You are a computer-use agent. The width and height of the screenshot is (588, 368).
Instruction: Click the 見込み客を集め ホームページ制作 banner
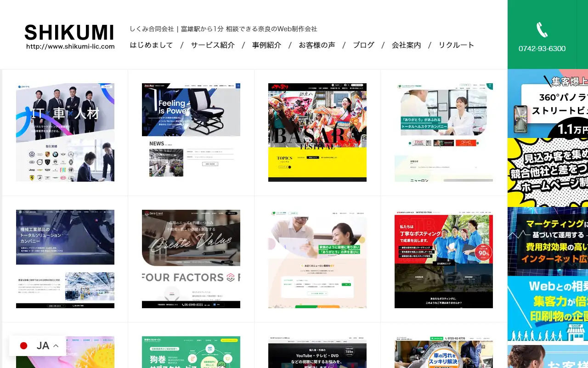point(548,172)
